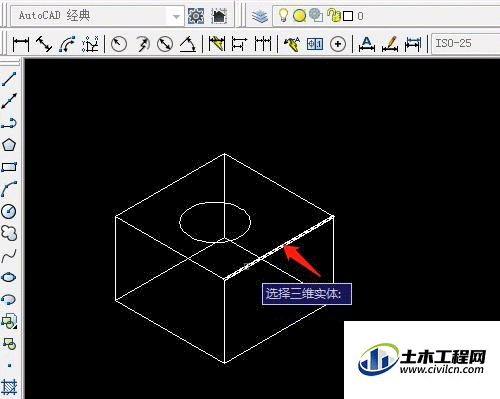The height and width of the screenshot is (399, 500).
Task: Choose the Spline curve tool
Action: click(9, 255)
